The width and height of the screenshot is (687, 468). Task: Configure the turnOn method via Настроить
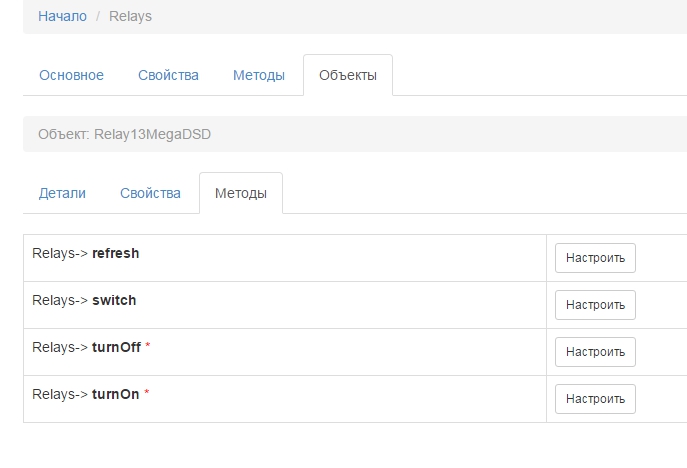(595, 399)
